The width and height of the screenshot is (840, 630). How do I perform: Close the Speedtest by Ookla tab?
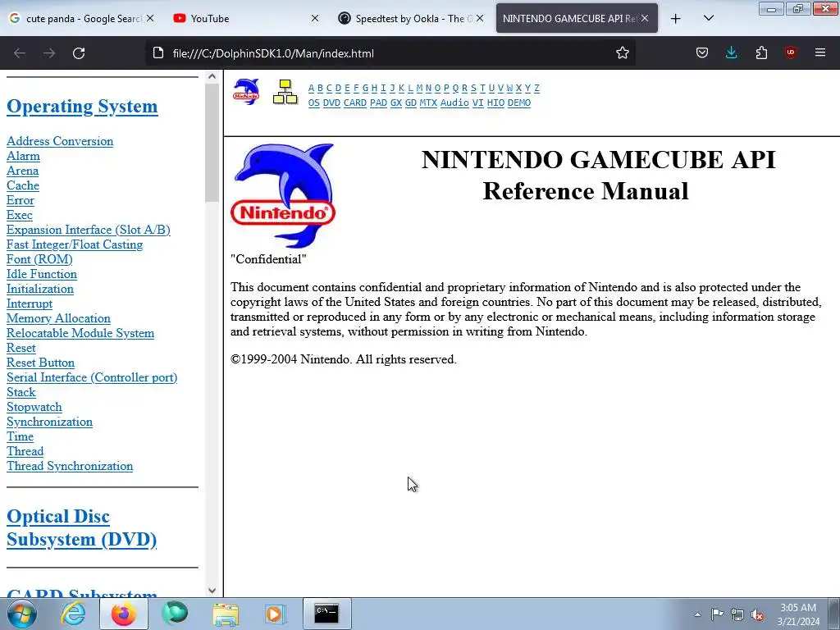480,18
